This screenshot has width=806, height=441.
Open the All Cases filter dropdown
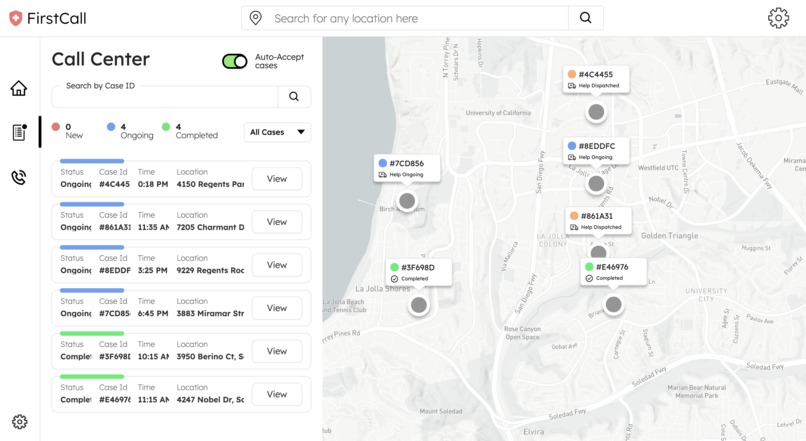pyautogui.click(x=277, y=132)
